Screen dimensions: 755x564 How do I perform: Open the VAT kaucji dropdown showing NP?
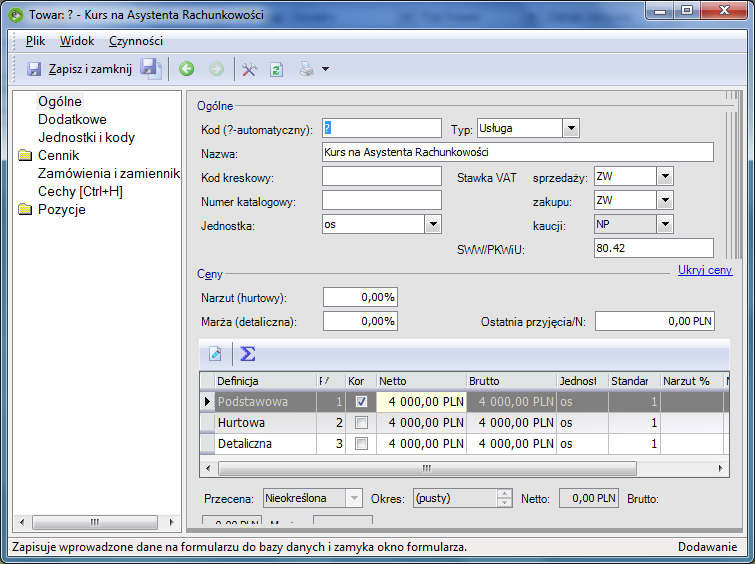(665, 224)
